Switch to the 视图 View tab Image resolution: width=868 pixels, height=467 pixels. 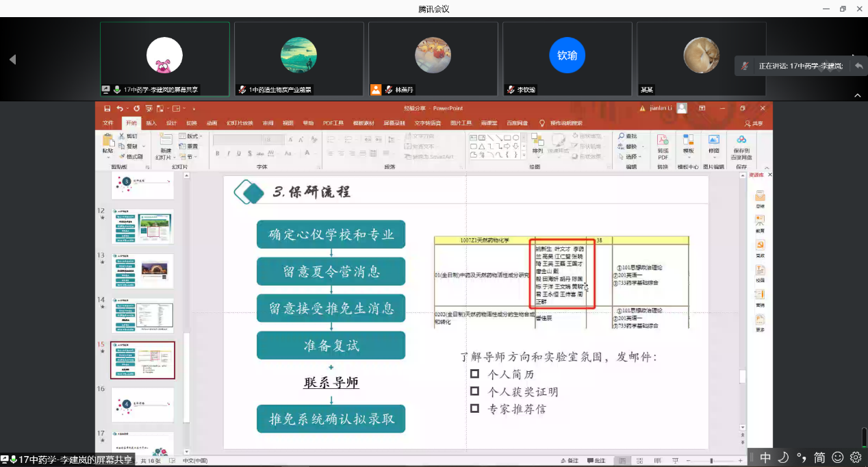click(288, 123)
